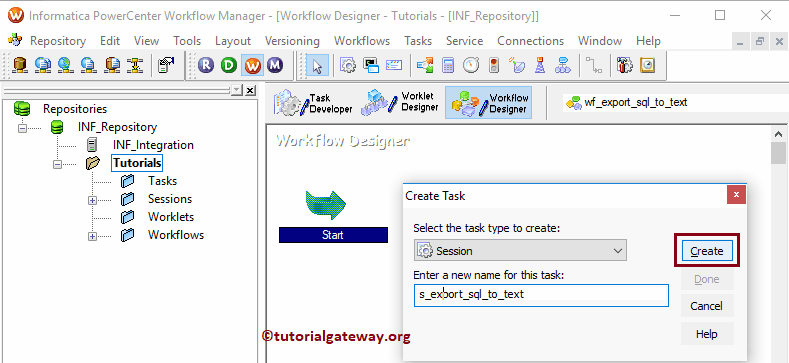Click the Session task gear toolbar icon

pyautogui.click(x=348, y=65)
